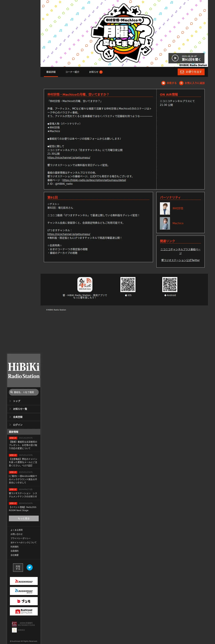
Task: Open the hibiki-radio.jp program page link
Action: (94, 180)
